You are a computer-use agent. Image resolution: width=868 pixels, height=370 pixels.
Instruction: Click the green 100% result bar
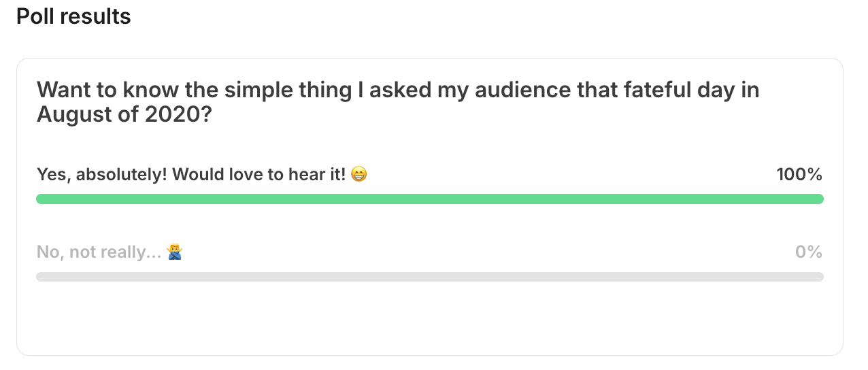click(429, 199)
